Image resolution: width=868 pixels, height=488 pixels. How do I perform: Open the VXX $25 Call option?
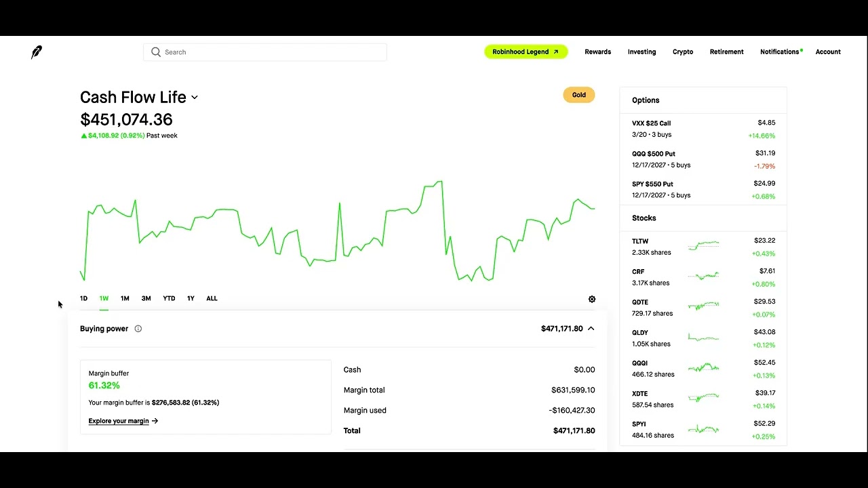click(x=703, y=129)
